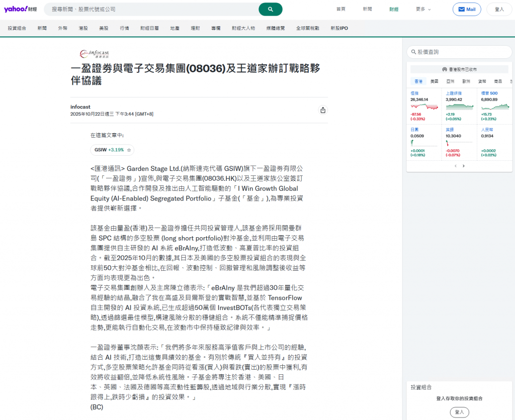Go to next page of market quotes

[x=464, y=166]
